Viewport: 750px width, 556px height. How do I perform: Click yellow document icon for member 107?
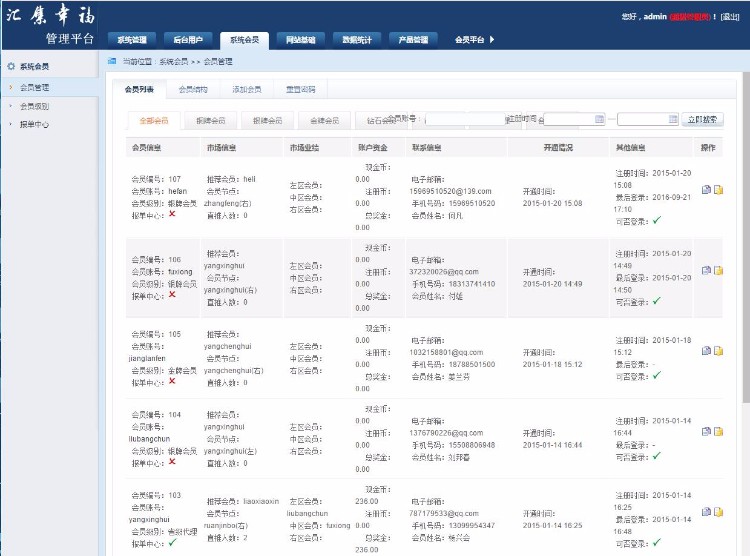click(x=718, y=189)
